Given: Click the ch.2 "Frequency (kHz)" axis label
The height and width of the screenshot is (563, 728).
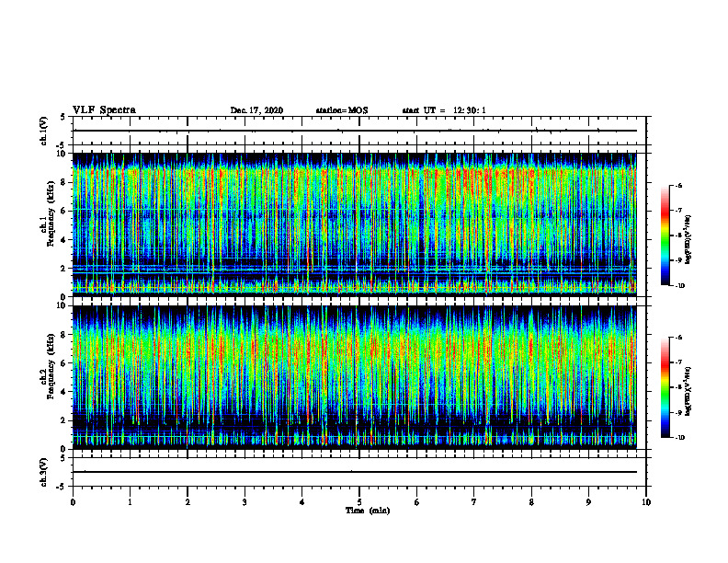Looking at the screenshot, I should point(51,366).
